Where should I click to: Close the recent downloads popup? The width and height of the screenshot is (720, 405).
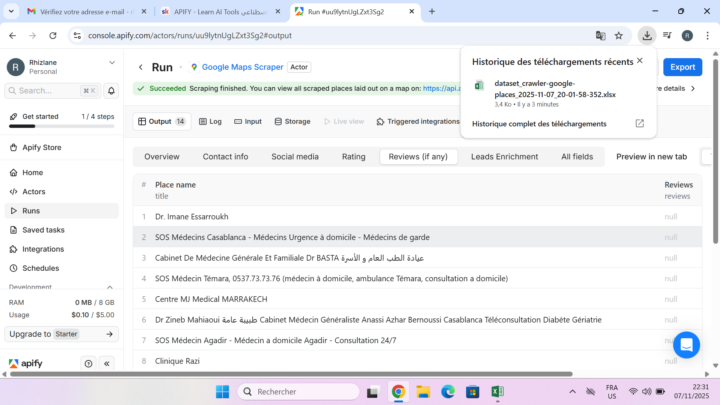pyautogui.click(x=640, y=60)
